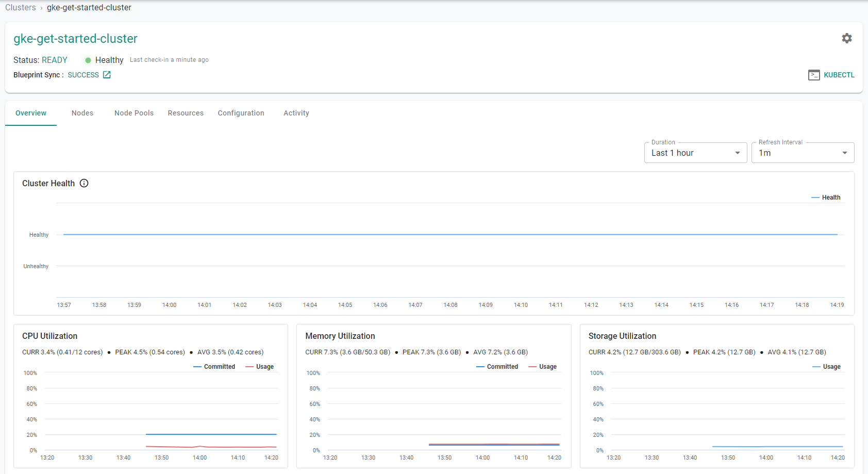868x474 pixels.
Task: Click Storage 'CURR 4.2% (12.7 GB/303.6 GB)' value
Action: tap(635, 352)
